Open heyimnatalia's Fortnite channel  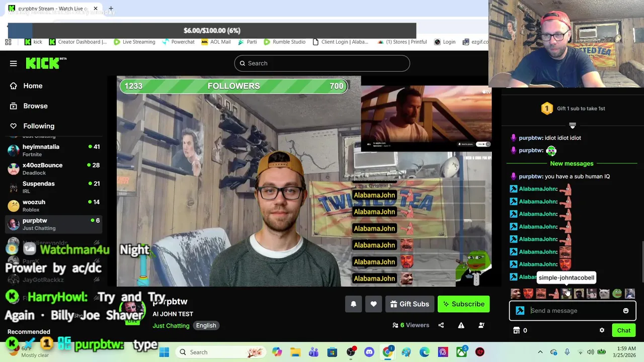coord(54,150)
